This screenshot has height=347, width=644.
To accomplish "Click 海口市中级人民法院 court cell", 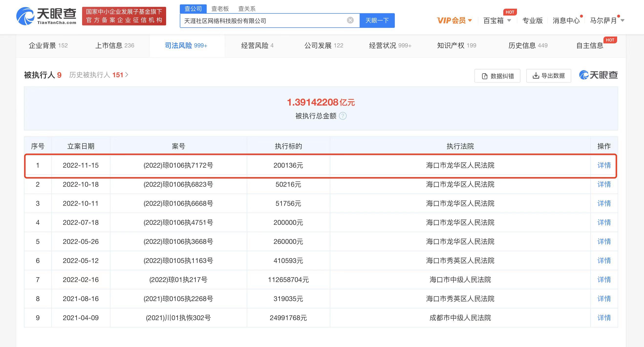I will coord(460,280).
